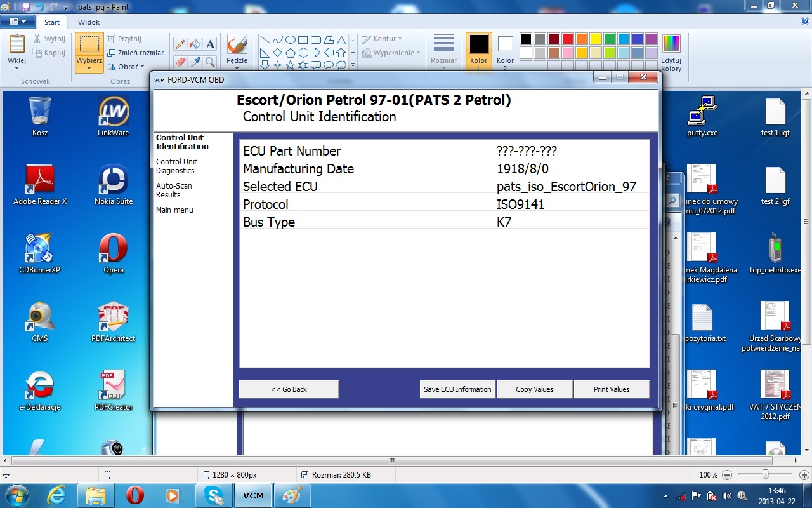Click the zoom in plus button
Viewport: 812px width, 508px height.
805,475
